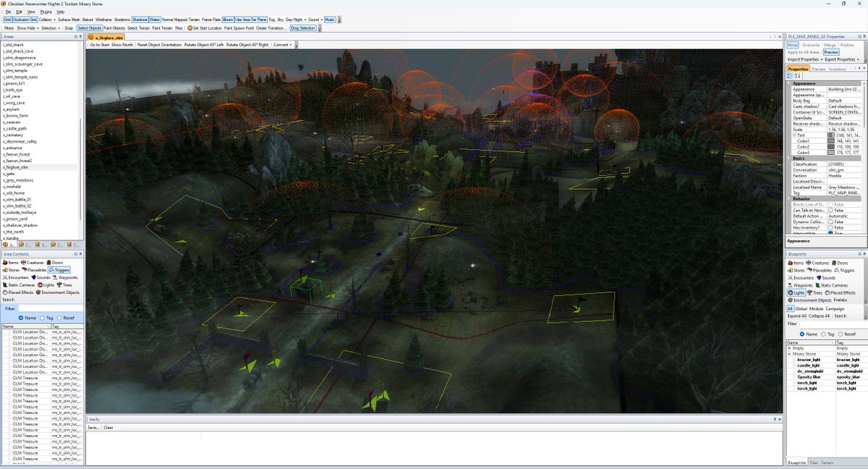The image size is (868, 469).
Task: Switch to the Tiles bottom tab
Action: click(x=813, y=462)
